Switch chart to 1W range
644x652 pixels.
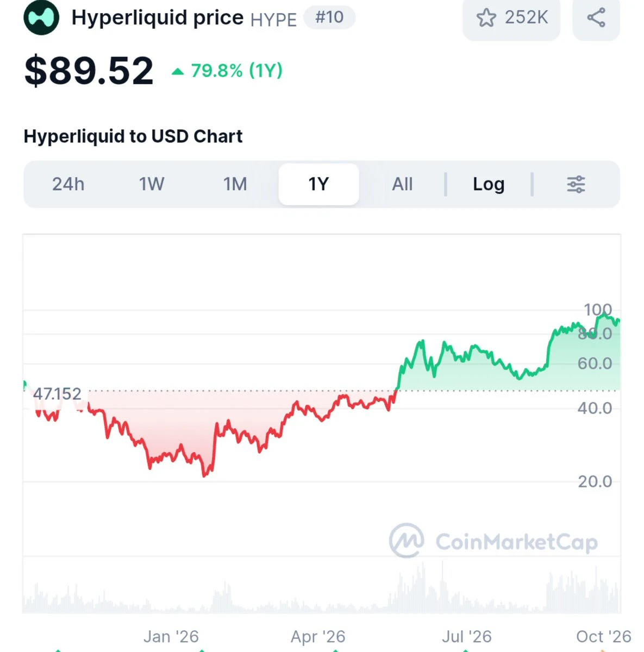click(x=152, y=184)
